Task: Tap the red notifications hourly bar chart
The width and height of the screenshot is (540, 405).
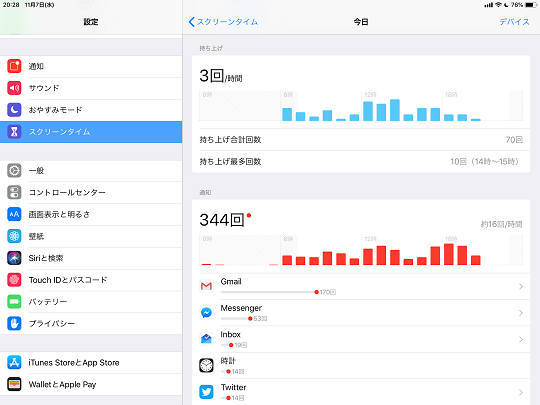Action: (361, 250)
